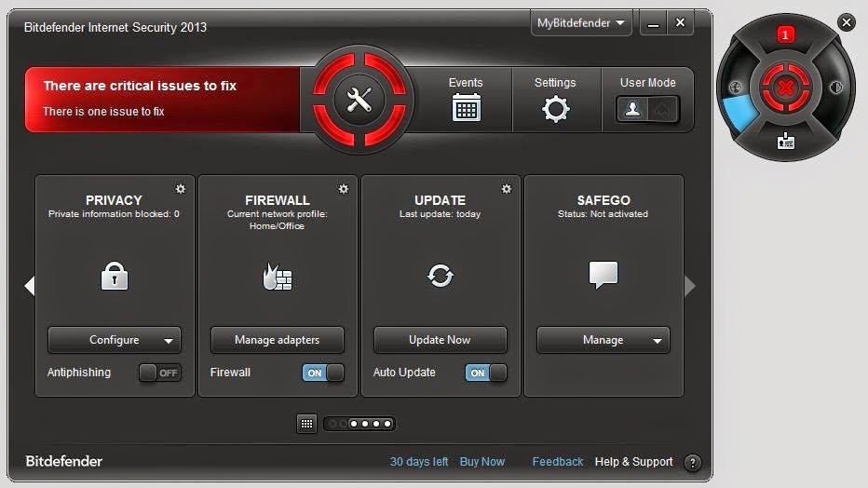Open the MyBitdefender dropdown menu

(x=581, y=22)
